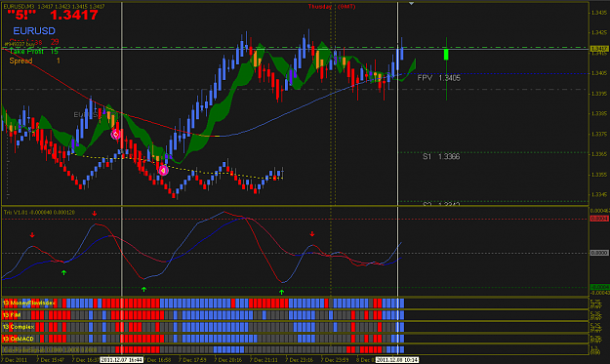Click the 7 Dec 21:11 time axis label

coord(264,360)
